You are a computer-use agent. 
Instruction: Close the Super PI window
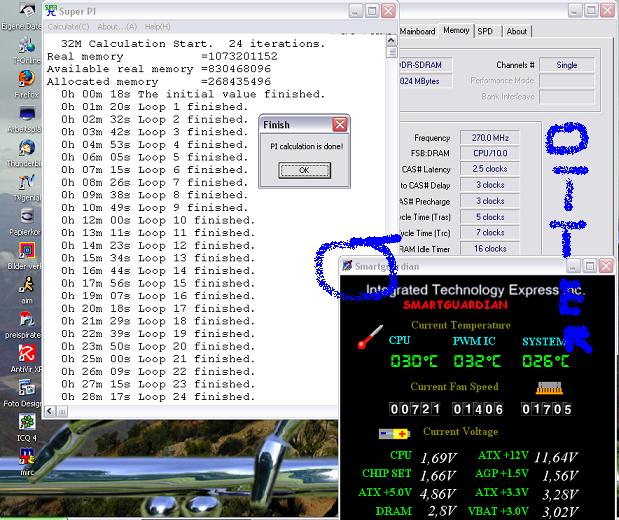click(x=388, y=11)
